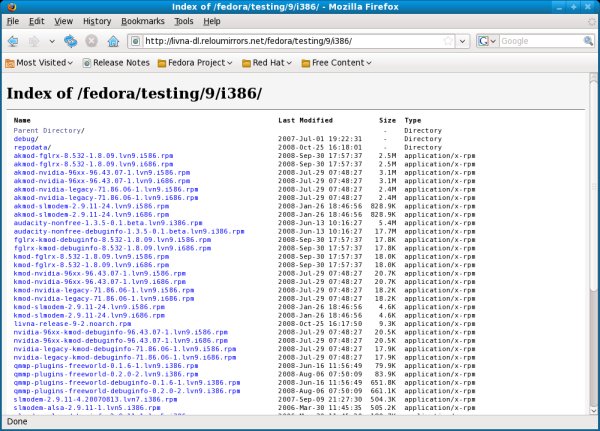Focus the Google search field
Screen dimensions: 600x431
pos(540,41)
